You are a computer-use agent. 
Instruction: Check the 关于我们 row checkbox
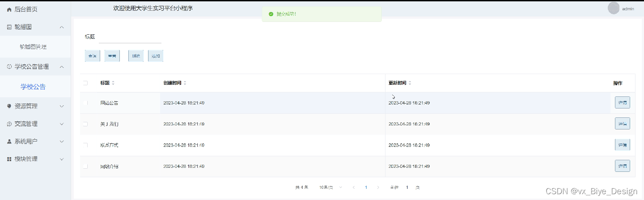click(85, 124)
